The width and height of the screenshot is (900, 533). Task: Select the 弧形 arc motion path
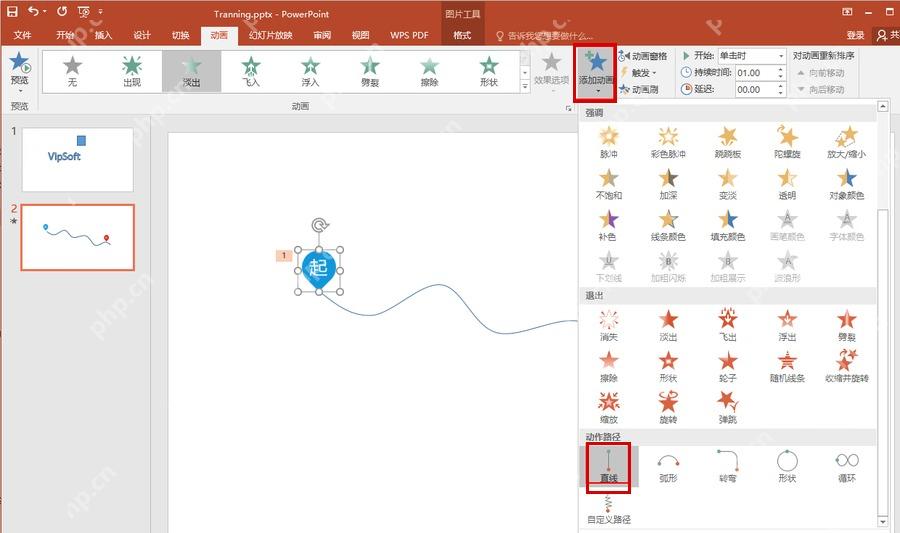[x=668, y=466]
